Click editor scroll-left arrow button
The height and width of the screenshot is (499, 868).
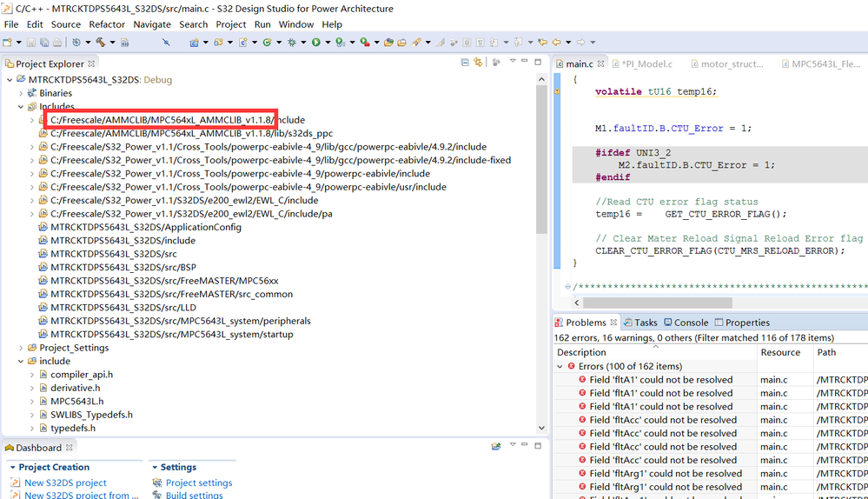point(577,303)
